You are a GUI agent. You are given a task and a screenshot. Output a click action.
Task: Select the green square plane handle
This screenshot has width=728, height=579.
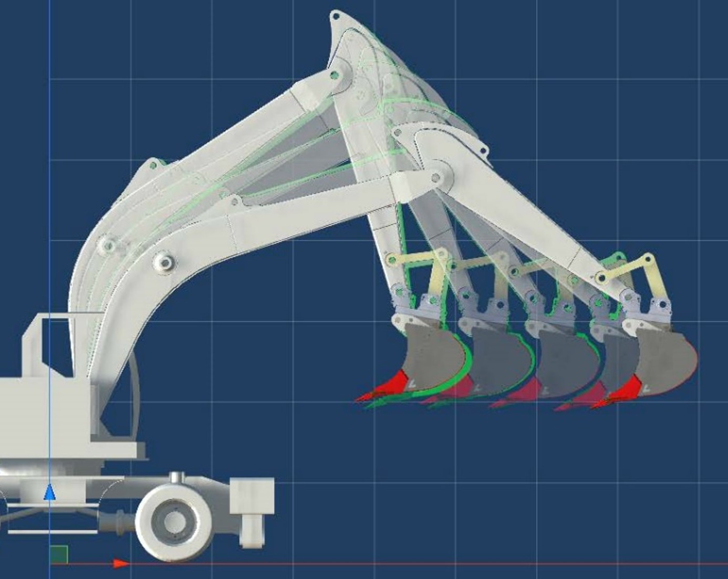(59, 554)
